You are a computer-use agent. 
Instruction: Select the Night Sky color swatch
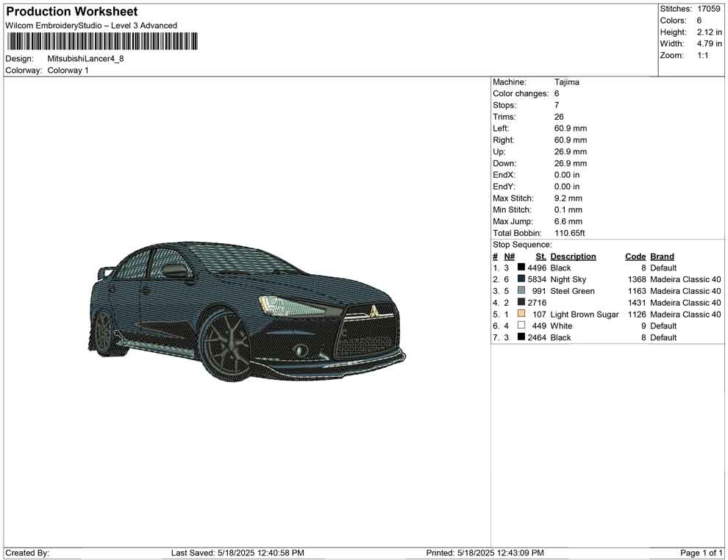tap(521, 280)
